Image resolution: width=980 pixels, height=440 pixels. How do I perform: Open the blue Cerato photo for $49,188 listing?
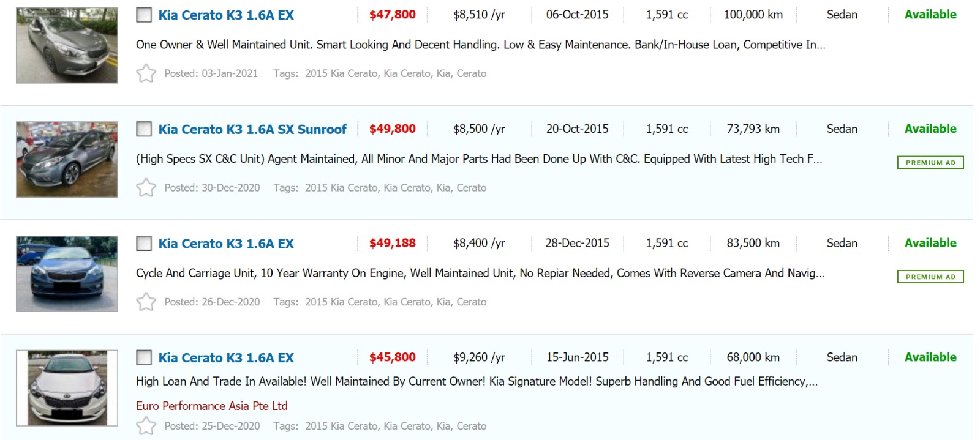tap(67, 274)
